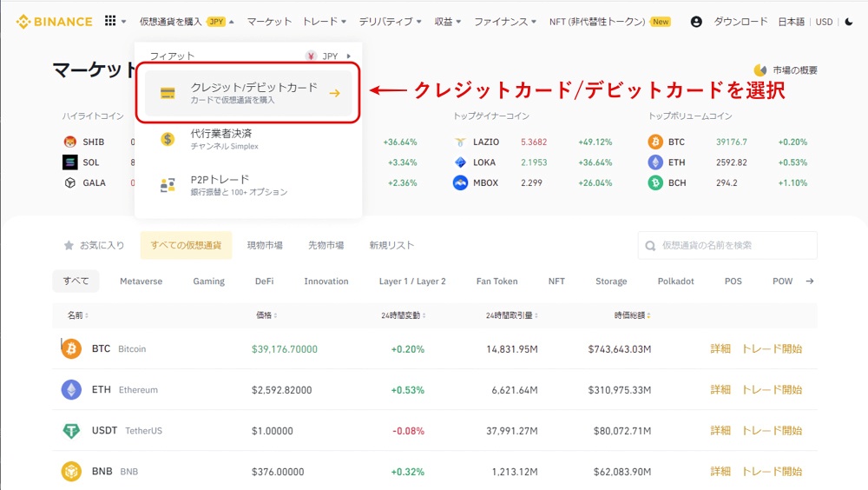868x490 pixels.
Task: Focus the 仮想通貨の名前を検索 search field
Action: [727, 246]
